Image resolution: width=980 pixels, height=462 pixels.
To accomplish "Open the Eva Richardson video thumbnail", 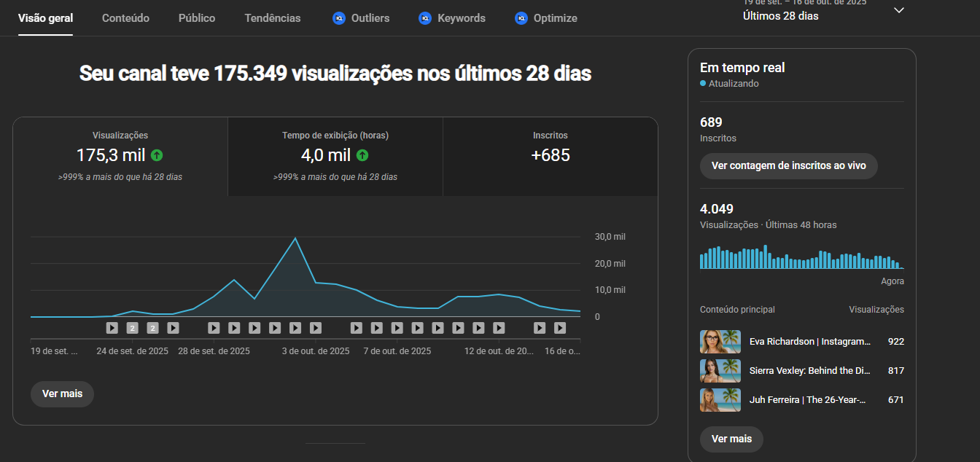I will click(720, 342).
